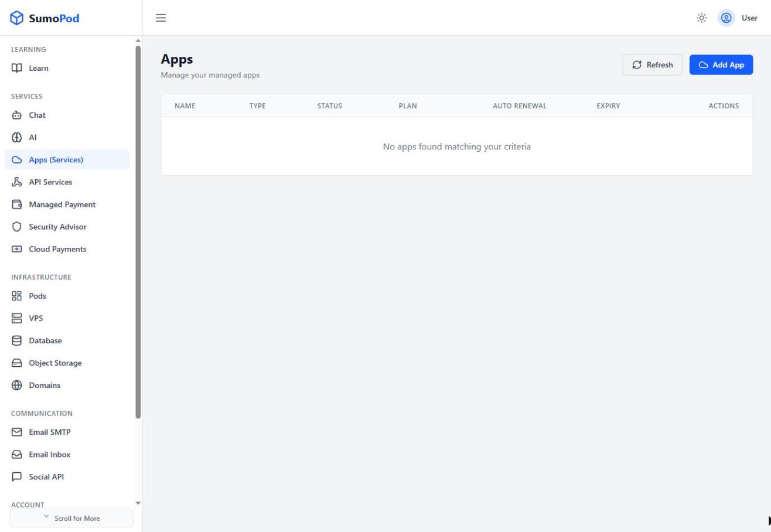Open the User account label
This screenshot has height=532, width=771.
click(x=749, y=18)
